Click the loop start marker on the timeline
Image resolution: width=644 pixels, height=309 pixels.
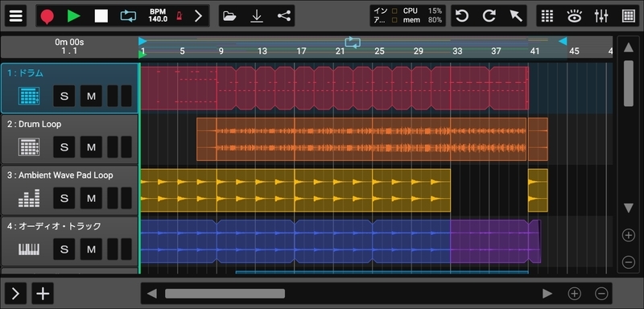coord(142,41)
